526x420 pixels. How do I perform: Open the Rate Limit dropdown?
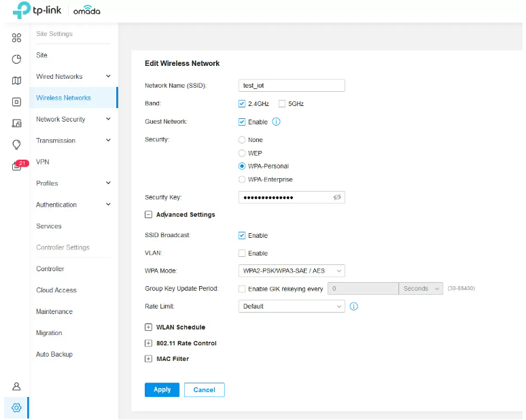point(292,307)
